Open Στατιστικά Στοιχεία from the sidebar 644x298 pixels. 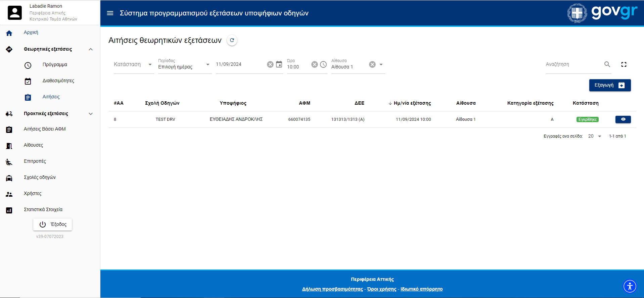click(43, 210)
